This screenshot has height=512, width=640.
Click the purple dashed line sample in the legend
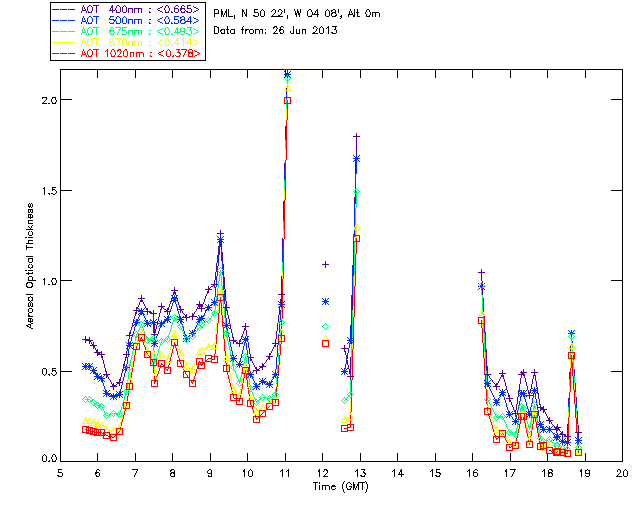pos(64,10)
